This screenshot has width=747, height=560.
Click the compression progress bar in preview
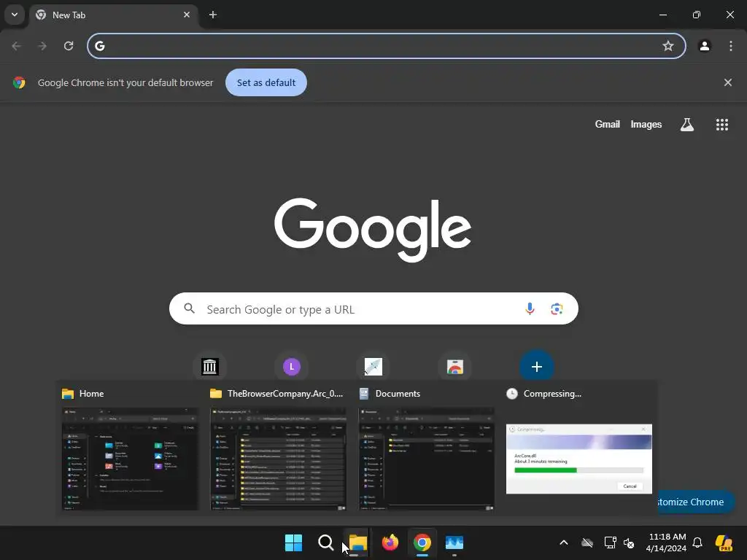coord(578,470)
